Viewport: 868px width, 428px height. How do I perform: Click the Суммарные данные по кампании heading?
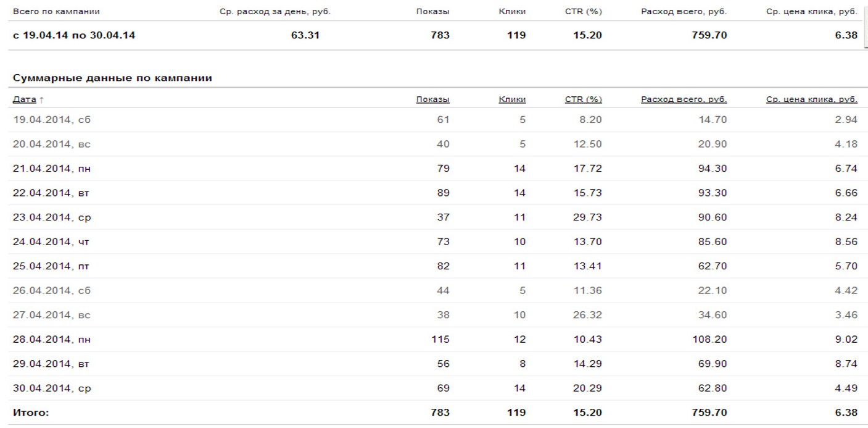tap(112, 78)
